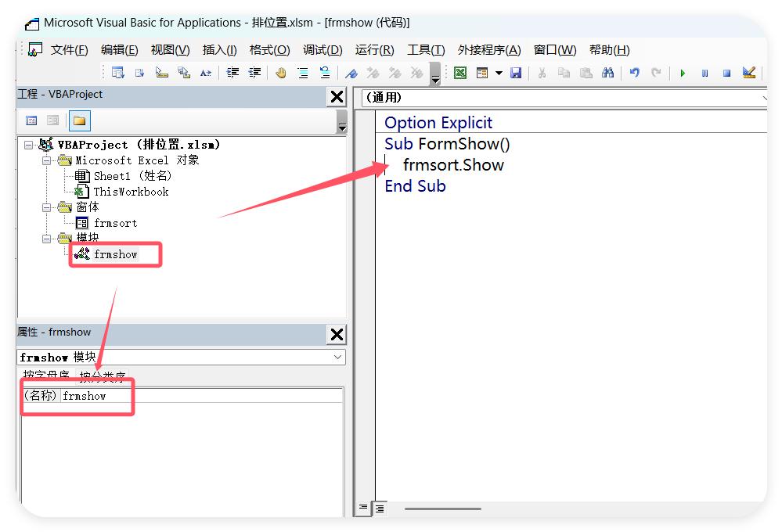The width and height of the screenshot is (782, 532).
Task: Click the Cut scissors icon
Action: [x=542, y=73]
